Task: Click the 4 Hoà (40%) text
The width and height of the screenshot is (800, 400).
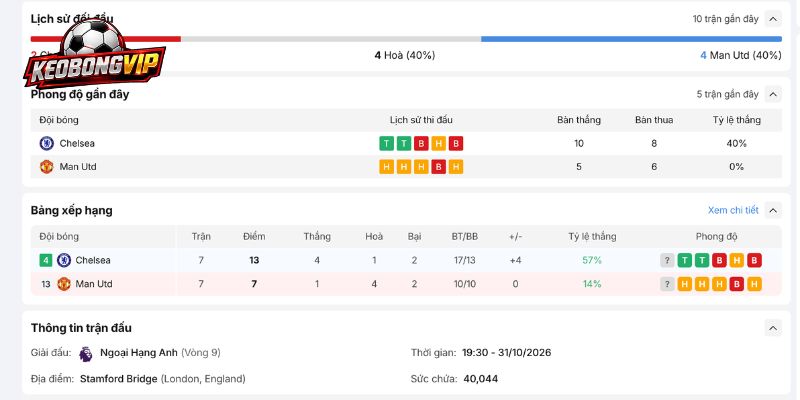Action: (405, 55)
